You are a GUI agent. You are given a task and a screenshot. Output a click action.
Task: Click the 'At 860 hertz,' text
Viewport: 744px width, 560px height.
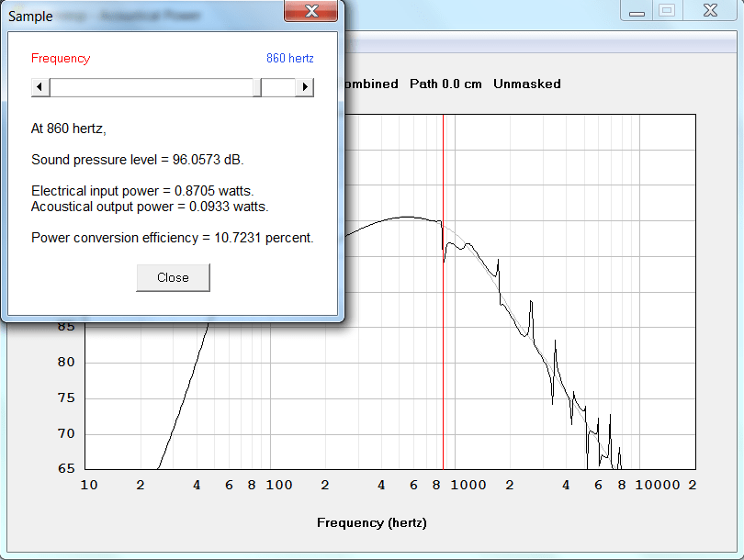(68, 129)
